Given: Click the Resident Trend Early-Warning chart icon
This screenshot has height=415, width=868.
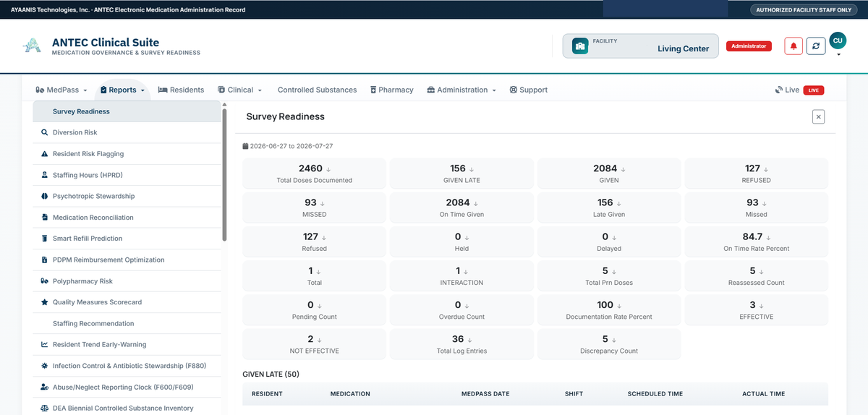Looking at the screenshot, I should [45, 345].
